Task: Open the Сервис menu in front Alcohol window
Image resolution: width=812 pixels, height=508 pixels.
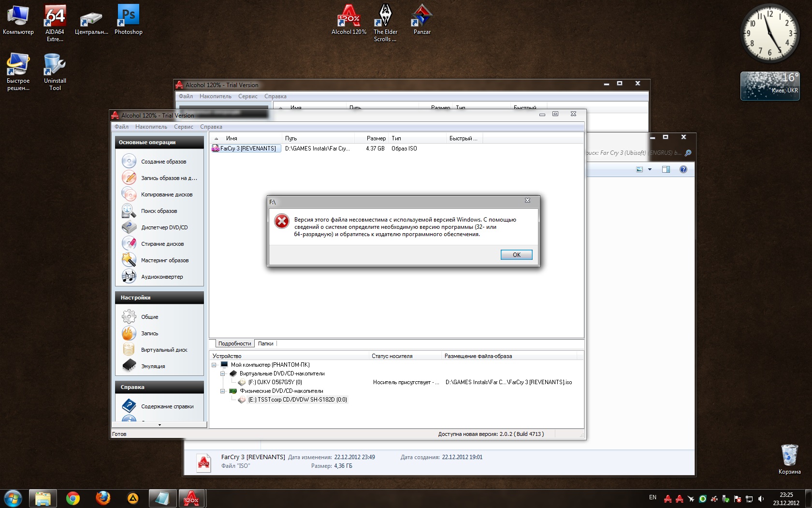Action: tap(183, 127)
